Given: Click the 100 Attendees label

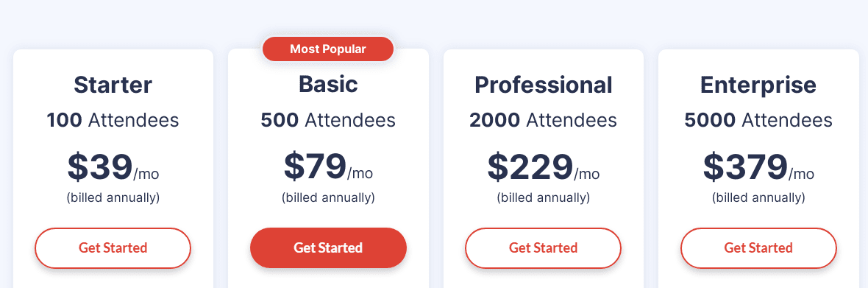Looking at the screenshot, I should coord(113,120).
